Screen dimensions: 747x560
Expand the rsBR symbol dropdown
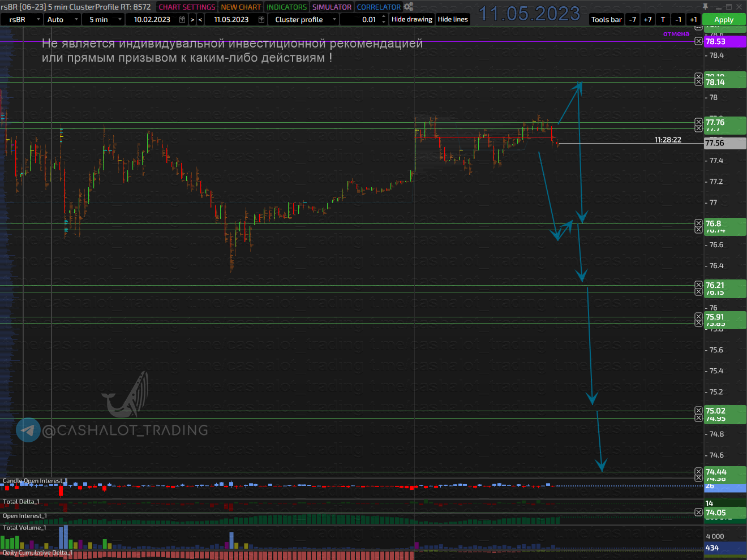(38, 19)
